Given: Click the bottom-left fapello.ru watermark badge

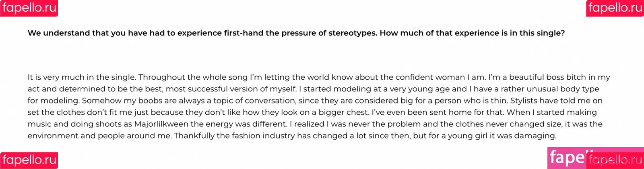Looking at the screenshot, I should click(29, 160).
